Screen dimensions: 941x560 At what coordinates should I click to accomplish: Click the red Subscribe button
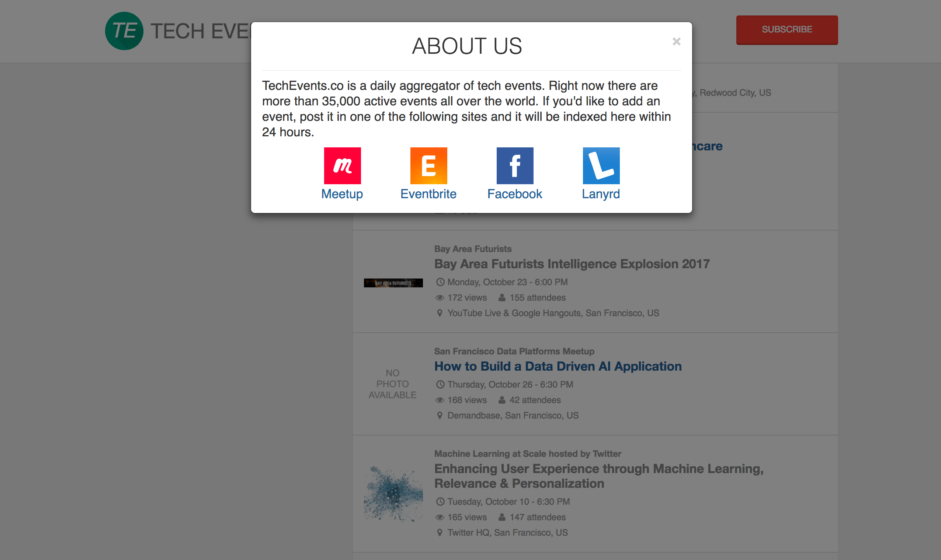point(787,30)
